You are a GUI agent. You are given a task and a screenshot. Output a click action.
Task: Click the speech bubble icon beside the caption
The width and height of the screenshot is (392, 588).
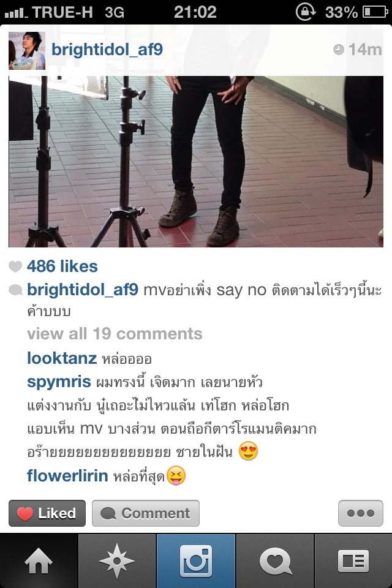coord(15,290)
